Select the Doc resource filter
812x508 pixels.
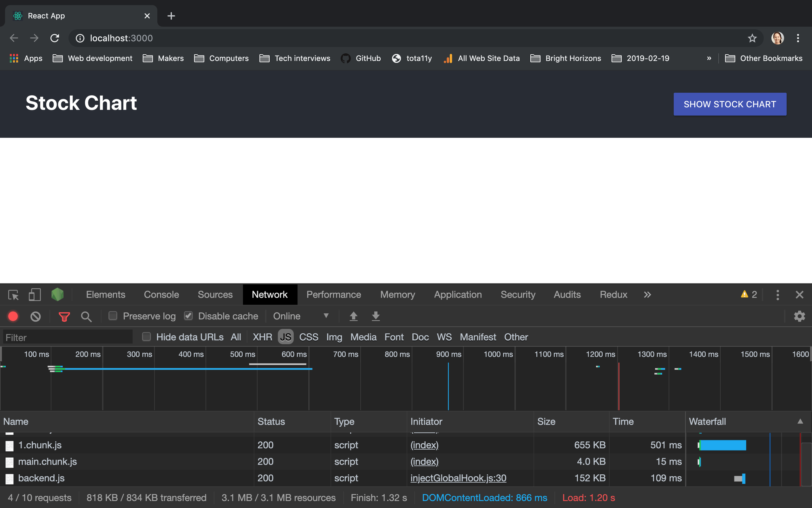pyautogui.click(x=420, y=337)
